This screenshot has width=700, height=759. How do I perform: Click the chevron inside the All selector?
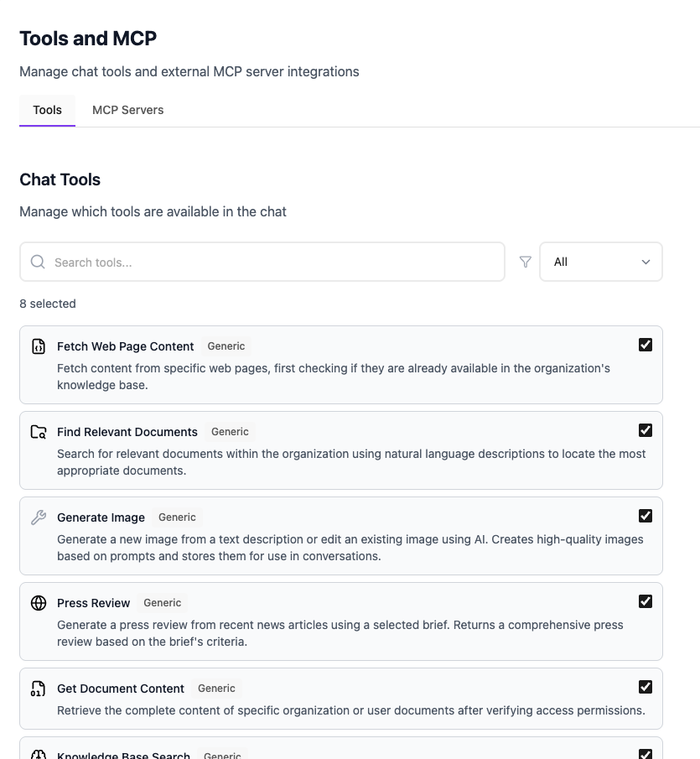646,262
